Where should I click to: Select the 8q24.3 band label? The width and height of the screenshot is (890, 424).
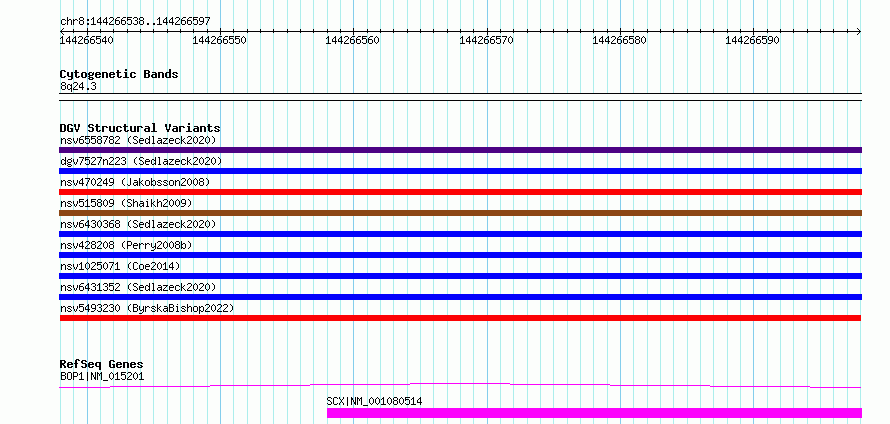78,86
